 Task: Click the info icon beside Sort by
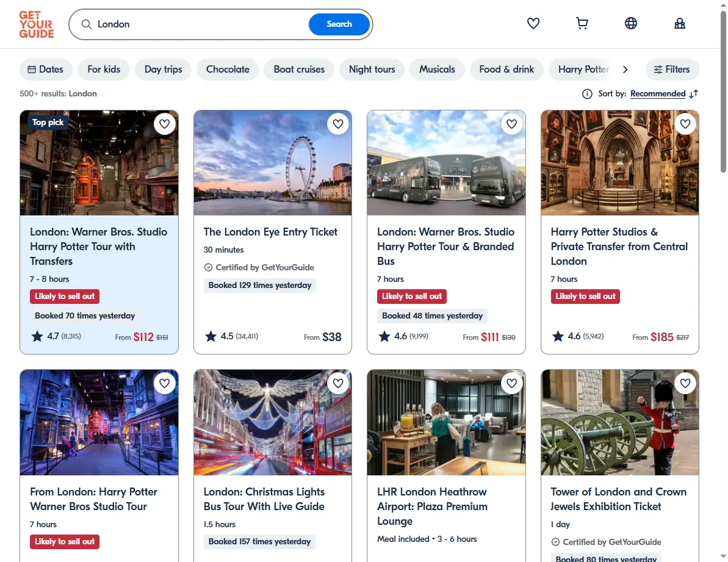coord(587,94)
